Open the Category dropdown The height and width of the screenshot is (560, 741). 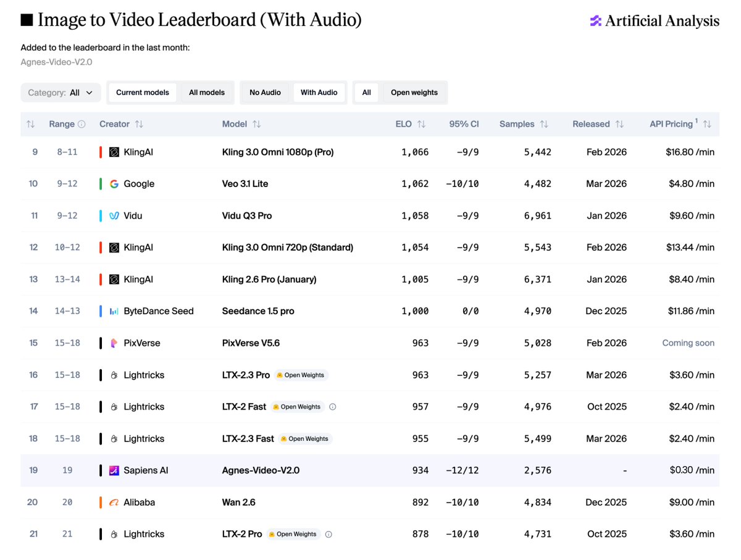pos(61,93)
